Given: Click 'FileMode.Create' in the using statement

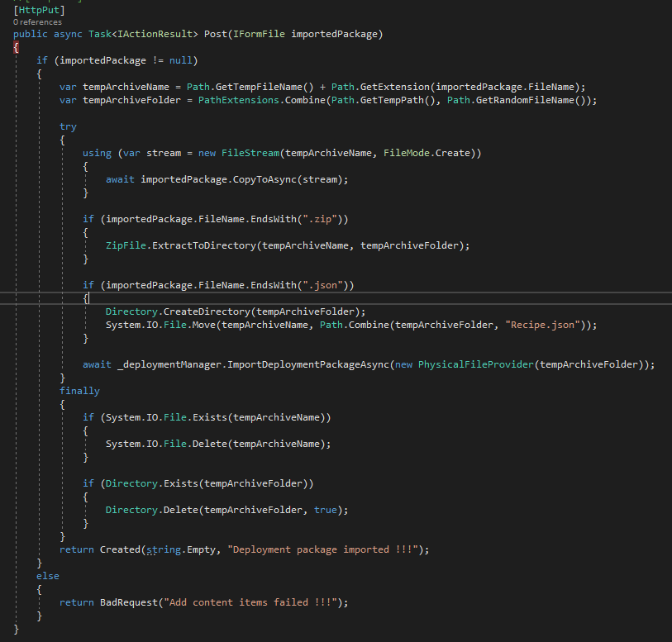Looking at the screenshot, I should click(x=427, y=153).
